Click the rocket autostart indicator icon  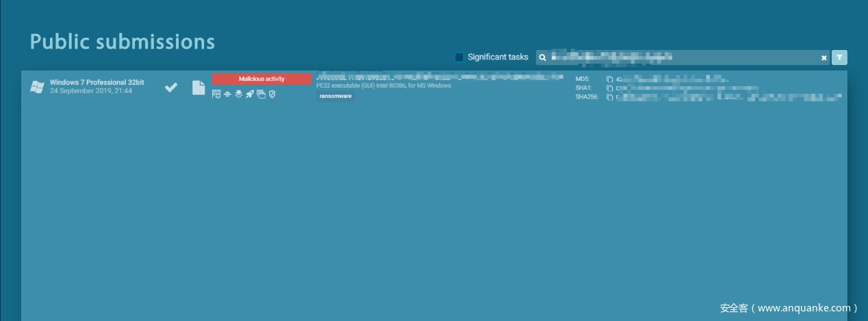click(249, 94)
